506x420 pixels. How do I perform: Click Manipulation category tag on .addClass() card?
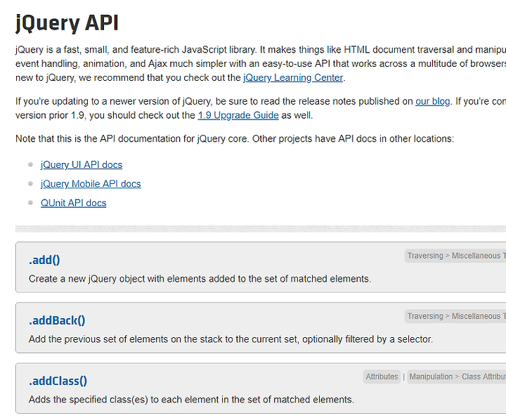pyautogui.click(x=431, y=376)
